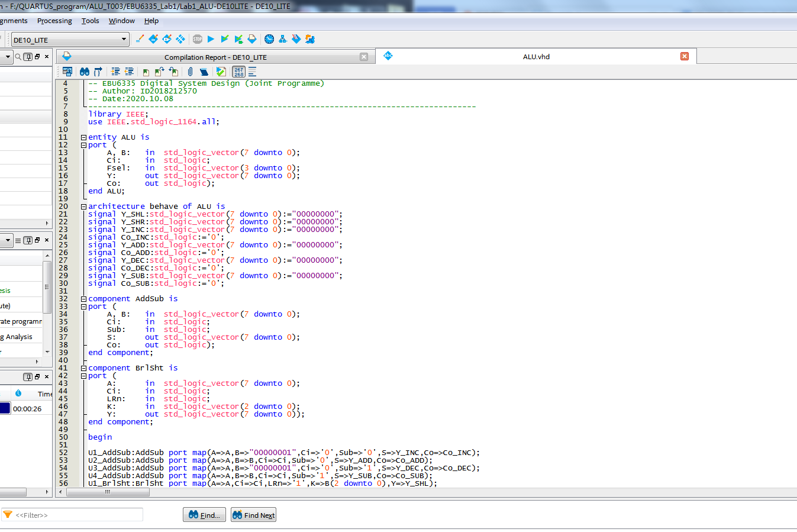The image size is (797, 532).
Task: Jump to previous bookmark icon
Action: click(x=173, y=72)
